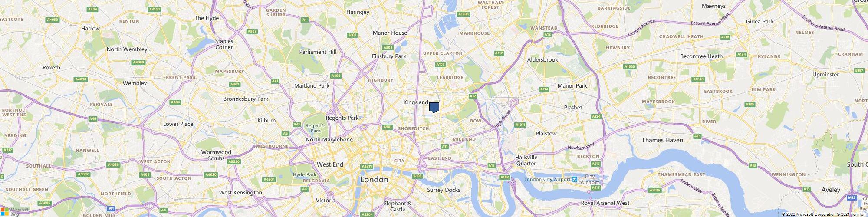Select the Wormwood Scrubs label
The width and height of the screenshot is (868, 217).
tap(216, 155)
